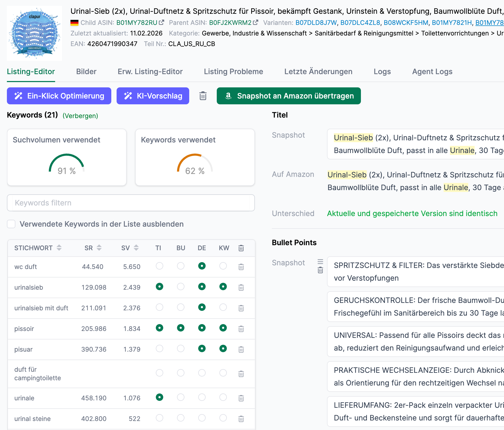Remove the 'urinal steine' keyword

tap(241, 419)
